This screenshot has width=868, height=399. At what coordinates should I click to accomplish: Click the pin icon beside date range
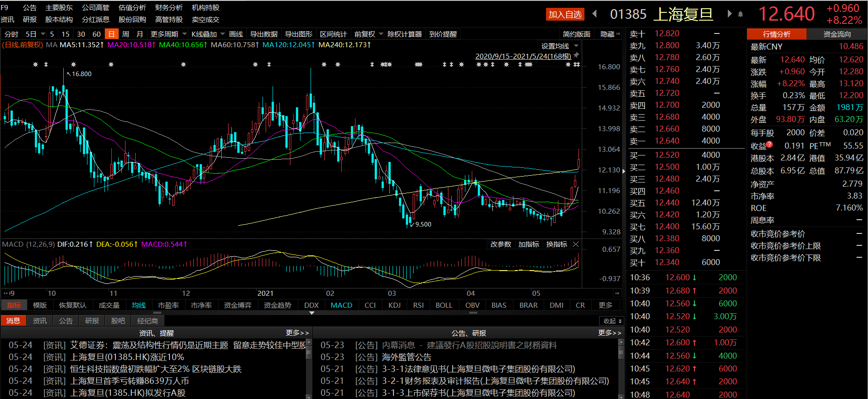577,55
